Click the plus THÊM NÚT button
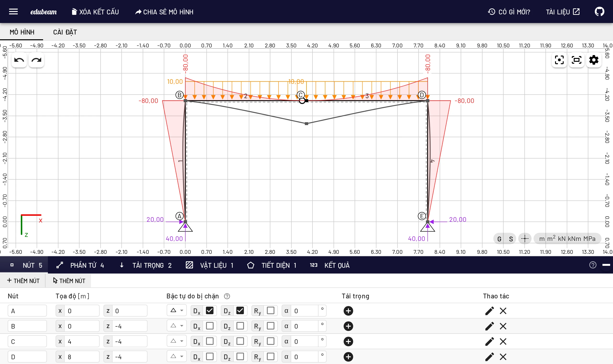Viewport: 613px width, 364px height. (x=23, y=281)
